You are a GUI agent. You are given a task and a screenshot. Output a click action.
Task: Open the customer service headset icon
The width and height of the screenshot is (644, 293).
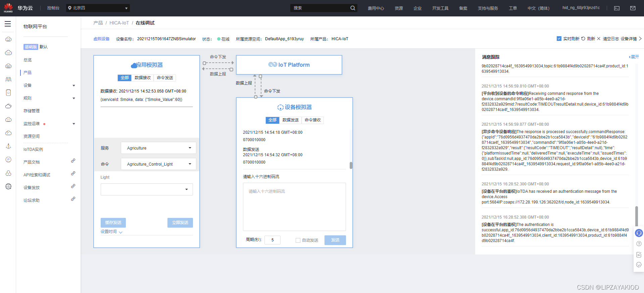click(639, 233)
